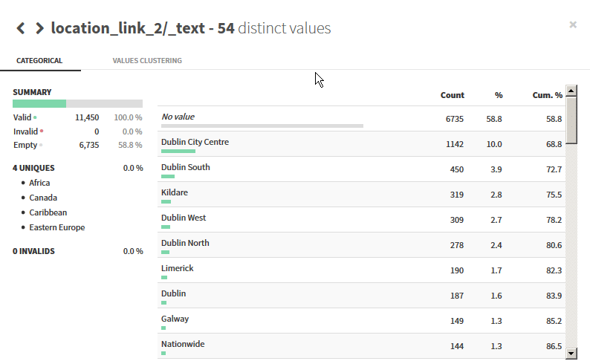Close the column analysis dialog
The image size is (590, 364).
click(x=573, y=25)
